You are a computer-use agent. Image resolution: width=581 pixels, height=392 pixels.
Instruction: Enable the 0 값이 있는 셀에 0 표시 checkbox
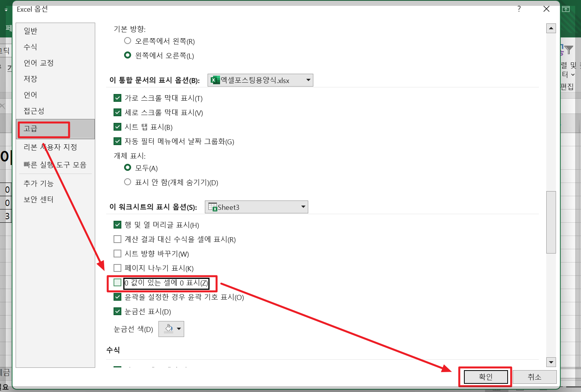117,282
